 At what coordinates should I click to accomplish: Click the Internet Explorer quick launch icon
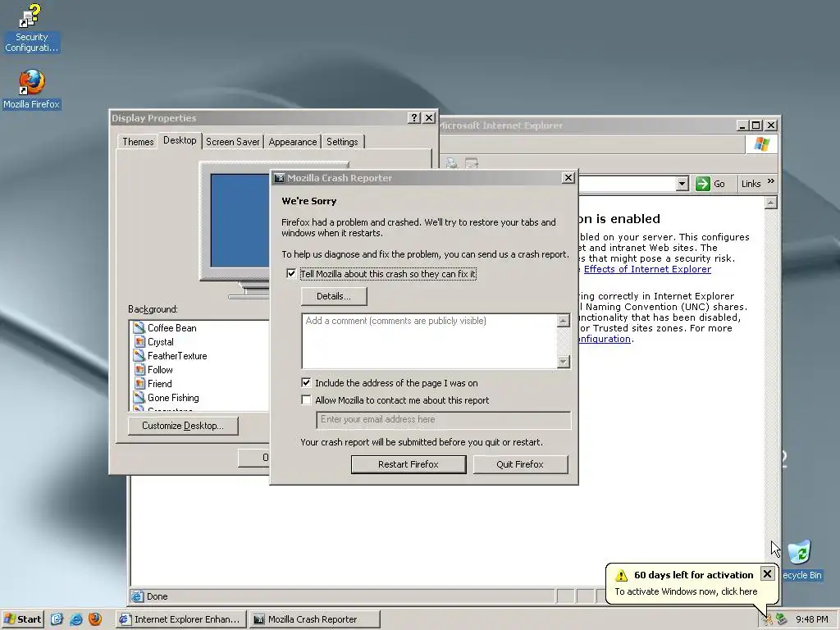coord(76,619)
